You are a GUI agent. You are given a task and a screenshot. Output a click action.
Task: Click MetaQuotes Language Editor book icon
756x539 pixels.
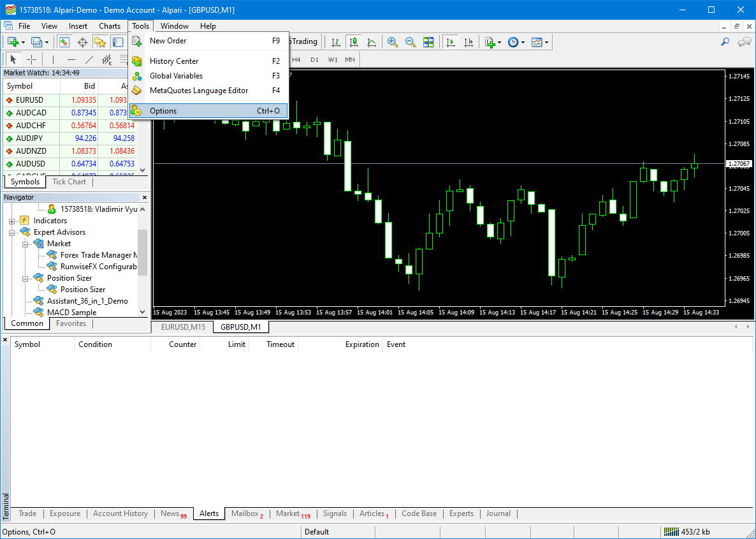[138, 91]
